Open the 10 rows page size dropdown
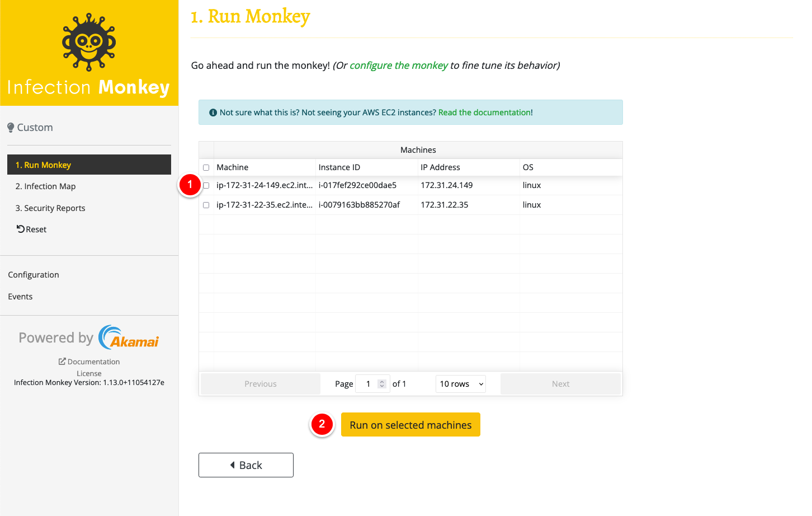This screenshot has height=516, width=812. (460, 384)
